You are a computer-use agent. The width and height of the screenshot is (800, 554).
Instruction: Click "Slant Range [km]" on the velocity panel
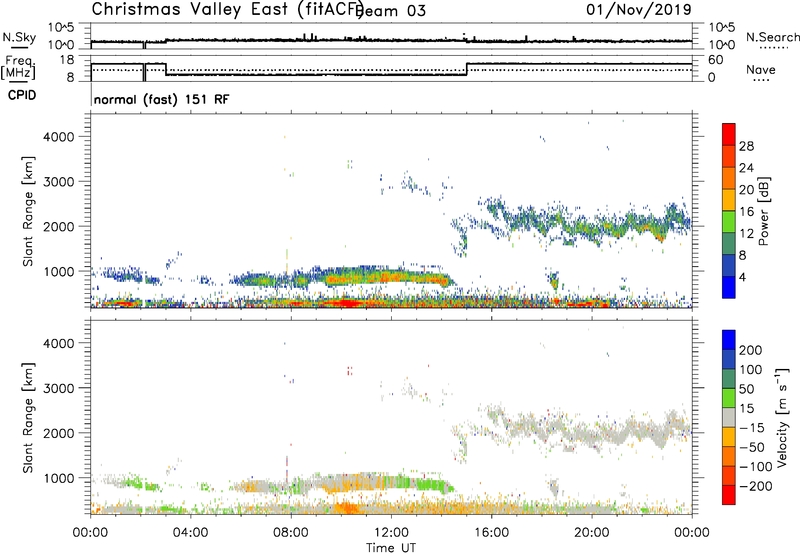point(28,418)
